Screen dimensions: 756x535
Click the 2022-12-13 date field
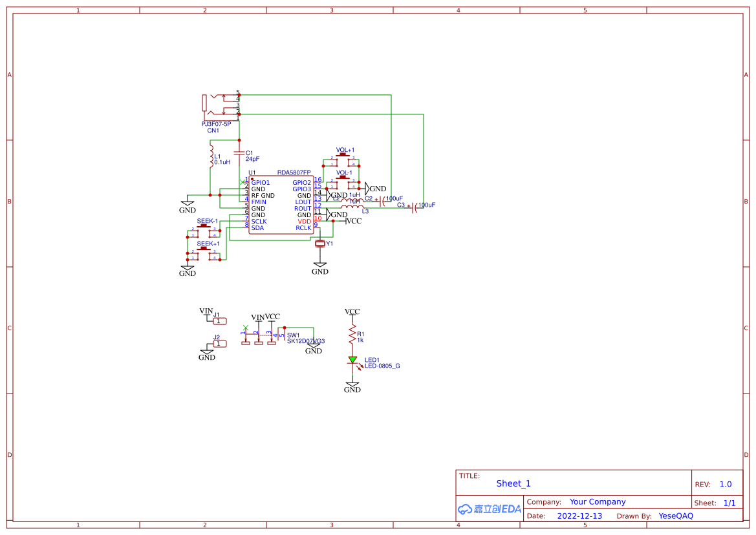tap(579, 516)
